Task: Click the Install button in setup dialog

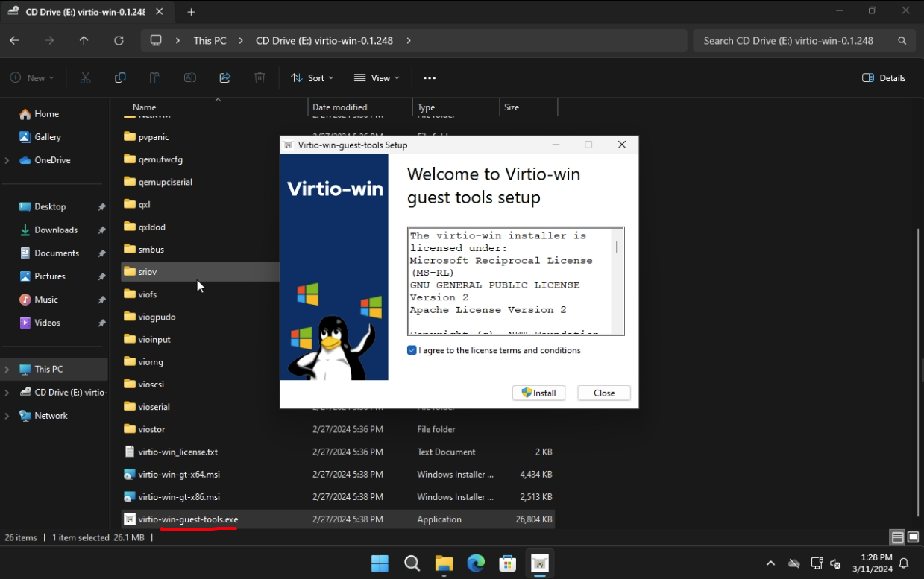Action: tap(538, 393)
